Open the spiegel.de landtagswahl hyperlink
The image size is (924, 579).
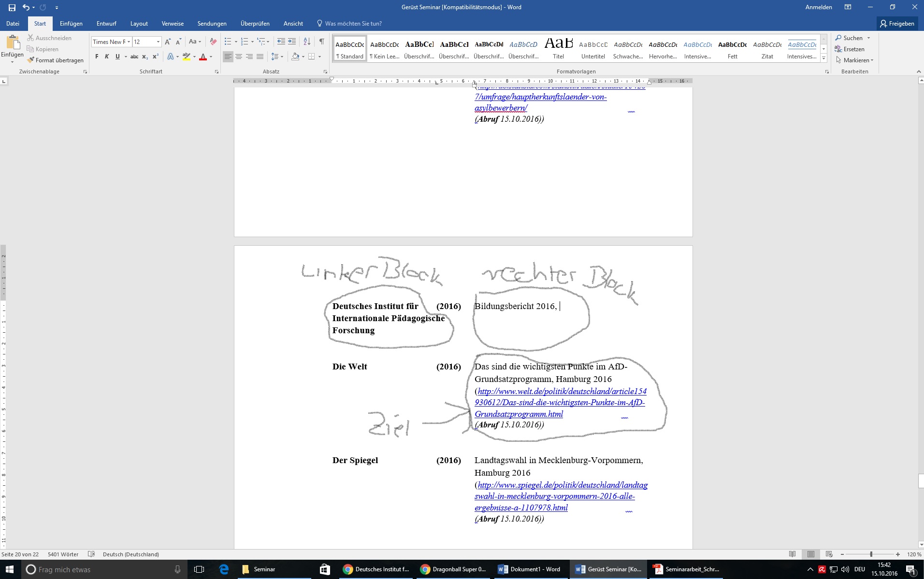coord(561,496)
